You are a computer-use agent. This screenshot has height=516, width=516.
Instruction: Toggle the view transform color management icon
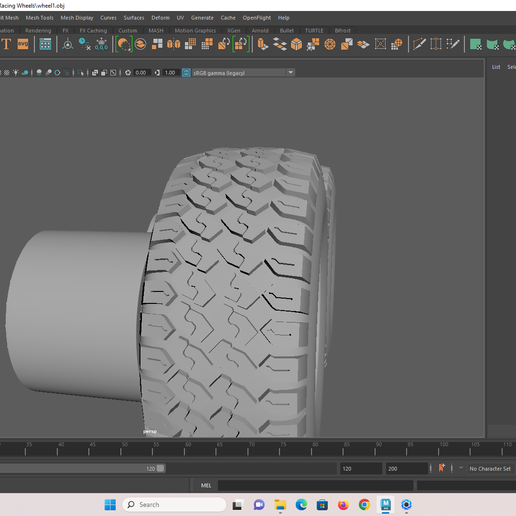[x=186, y=73]
